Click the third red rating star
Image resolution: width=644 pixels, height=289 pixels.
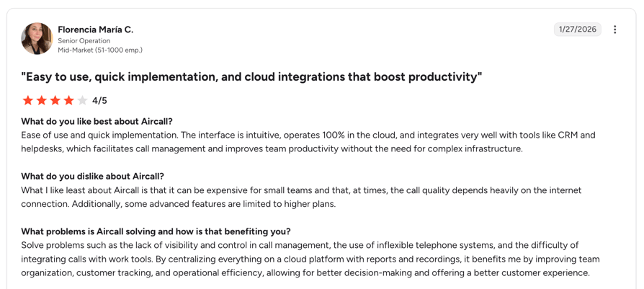click(55, 100)
